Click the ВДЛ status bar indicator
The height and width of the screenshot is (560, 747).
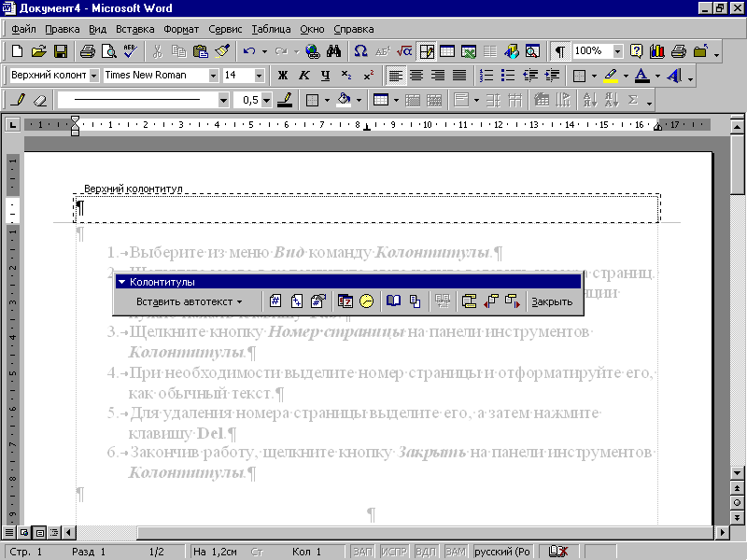coord(425,552)
